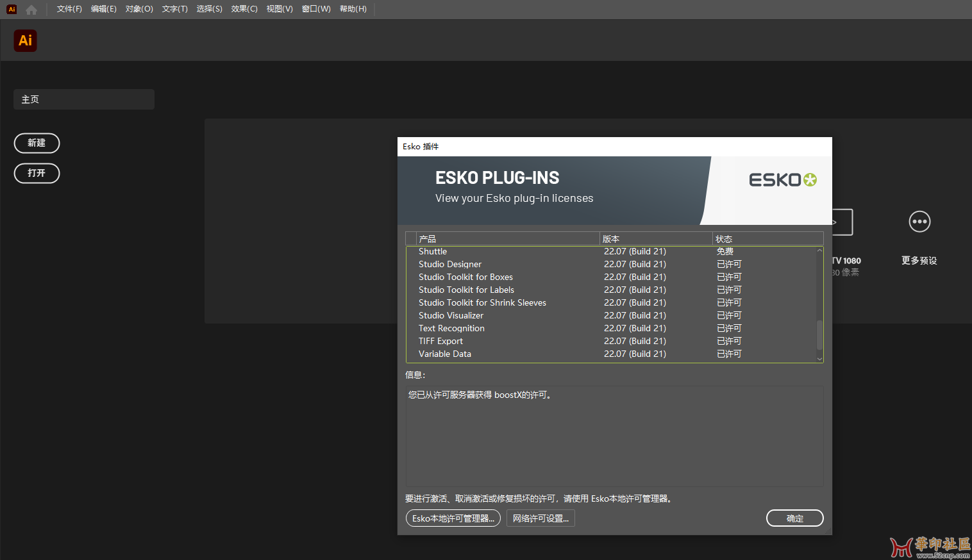
Task: Click the 已许可 status of Variable Data
Action: pyautogui.click(x=729, y=354)
